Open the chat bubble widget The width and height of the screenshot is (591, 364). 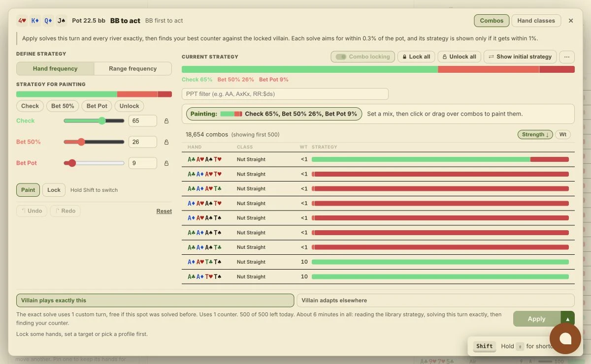point(565,338)
